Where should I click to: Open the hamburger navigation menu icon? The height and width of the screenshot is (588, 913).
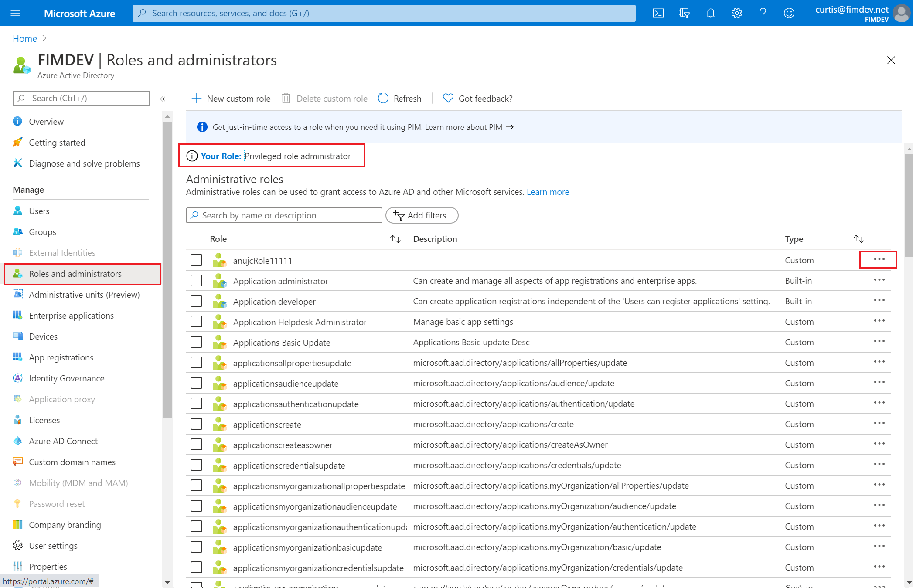click(x=15, y=13)
